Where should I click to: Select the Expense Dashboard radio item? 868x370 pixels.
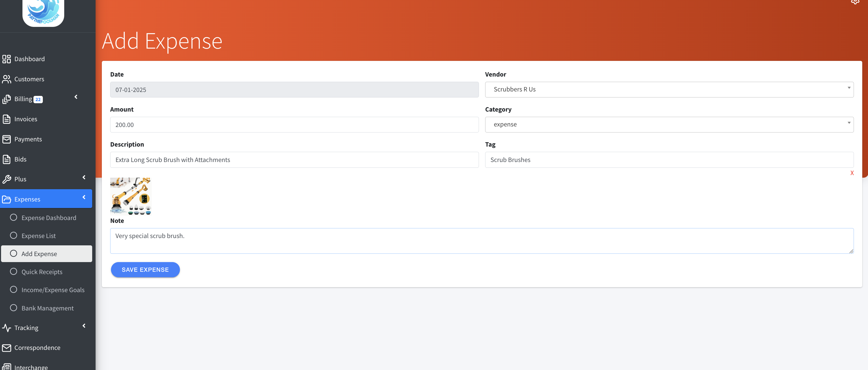click(x=14, y=218)
